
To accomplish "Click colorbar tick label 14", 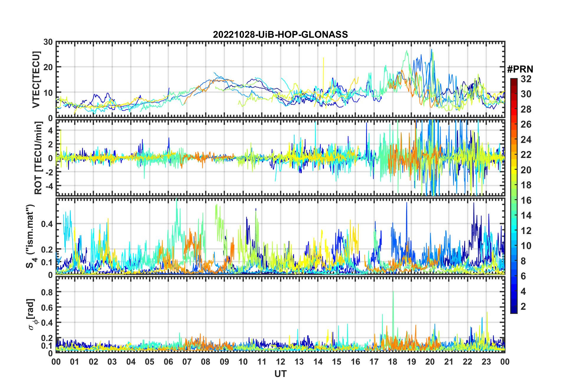I will pyautogui.click(x=526, y=215).
